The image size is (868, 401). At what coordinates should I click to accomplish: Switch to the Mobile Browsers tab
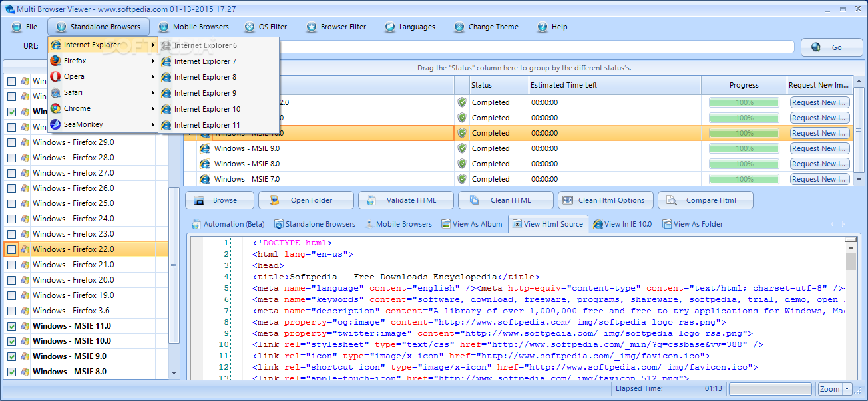click(x=399, y=224)
